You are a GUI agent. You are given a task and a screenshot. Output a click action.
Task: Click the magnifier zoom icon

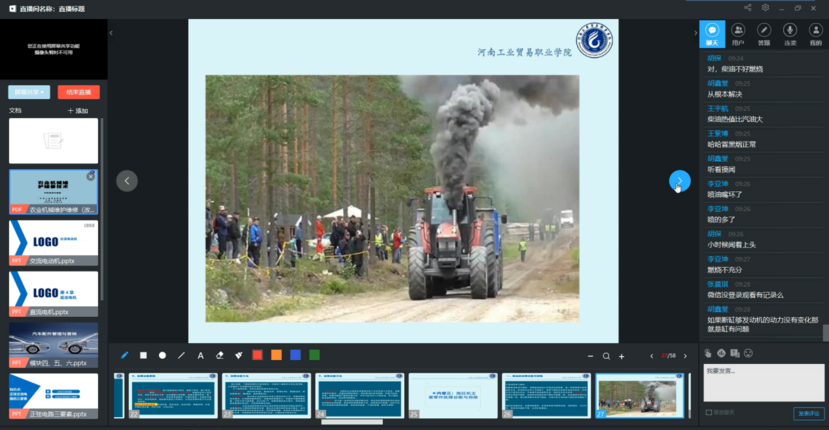pyautogui.click(x=606, y=356)
